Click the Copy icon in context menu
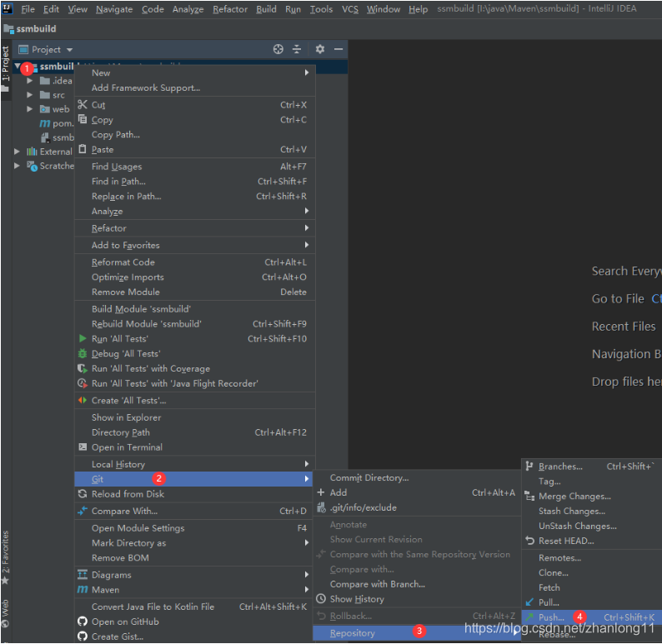662x644 pixels. [x=83, y=119]
